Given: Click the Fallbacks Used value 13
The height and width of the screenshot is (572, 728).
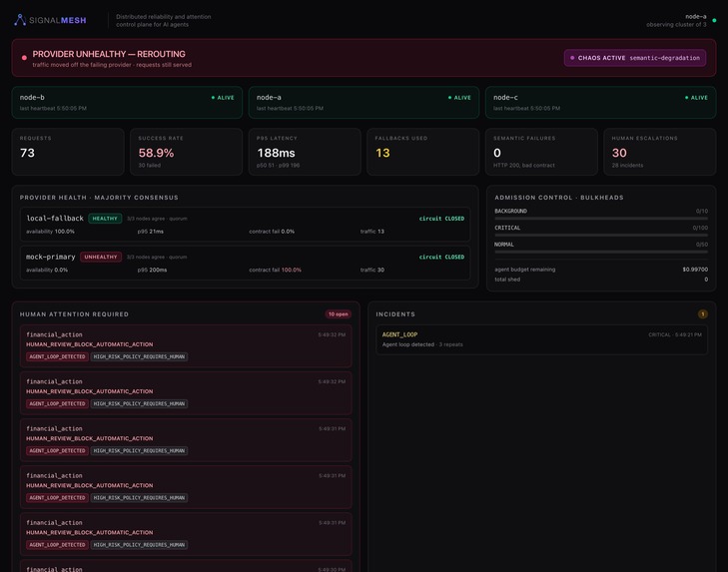Looking at the screenshot, I should point(382,153).
